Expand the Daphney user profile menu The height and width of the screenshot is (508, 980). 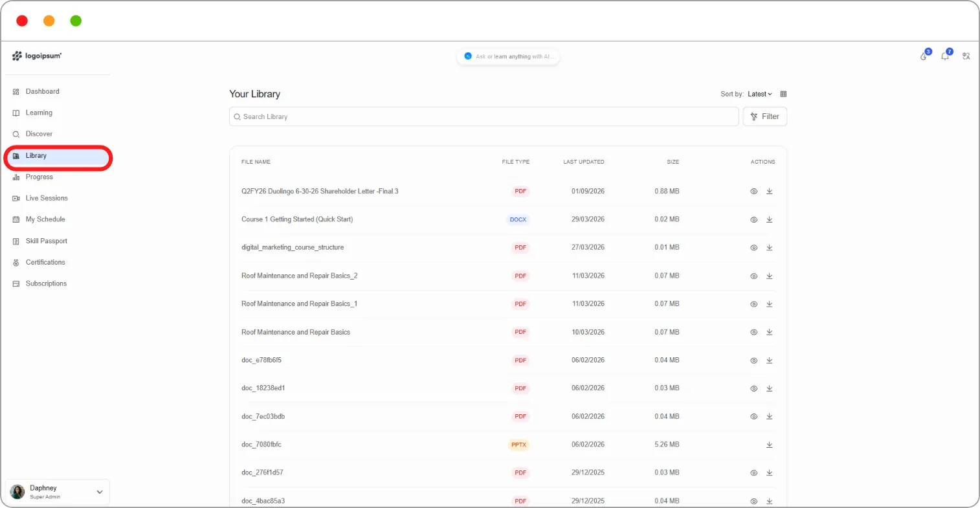pos(58,492)
